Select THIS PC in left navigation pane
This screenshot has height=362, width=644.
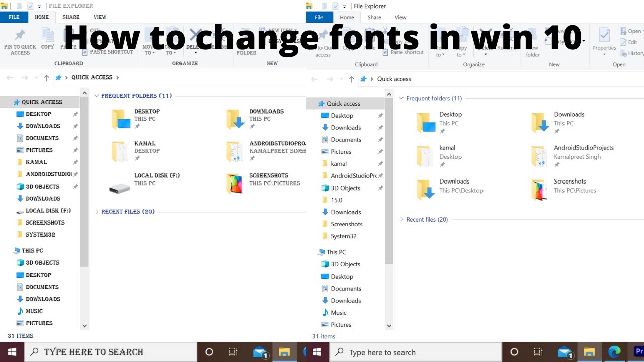point(32,251)
